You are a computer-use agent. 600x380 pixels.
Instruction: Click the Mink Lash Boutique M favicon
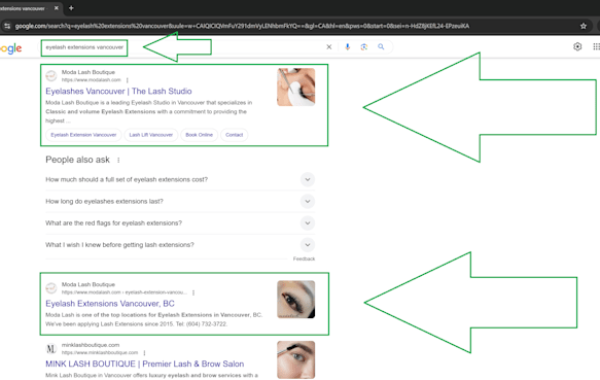coord(51,349)
